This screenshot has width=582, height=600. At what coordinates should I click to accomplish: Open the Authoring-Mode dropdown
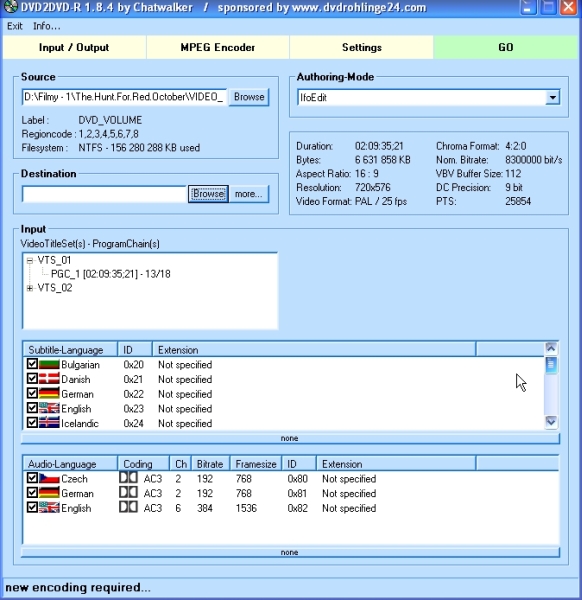click(x=552, y=97)
